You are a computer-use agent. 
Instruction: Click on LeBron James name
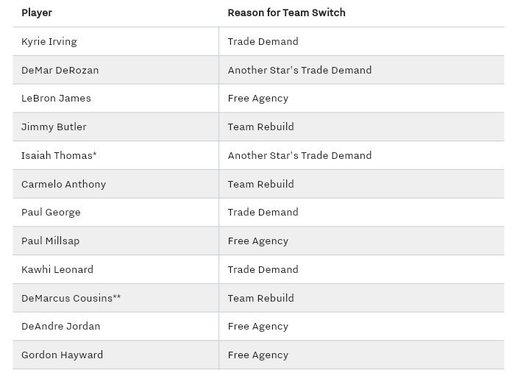[x=56, y=98]
